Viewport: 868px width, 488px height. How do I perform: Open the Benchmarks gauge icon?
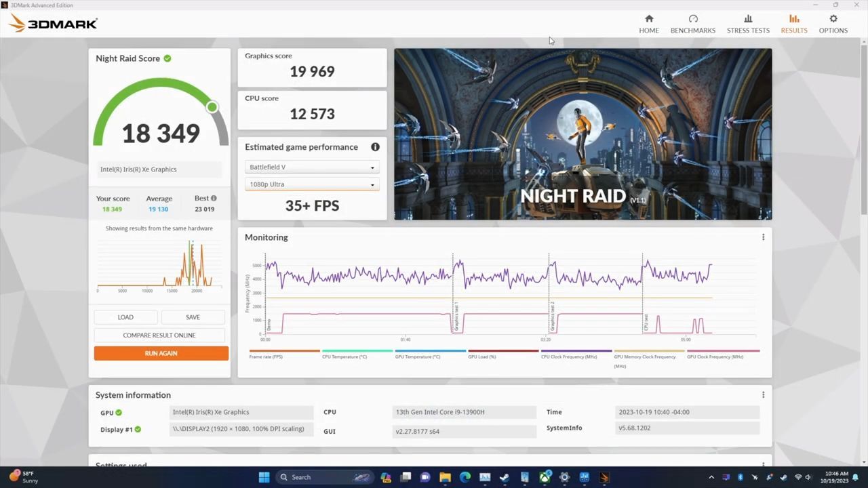click(692, 19)
